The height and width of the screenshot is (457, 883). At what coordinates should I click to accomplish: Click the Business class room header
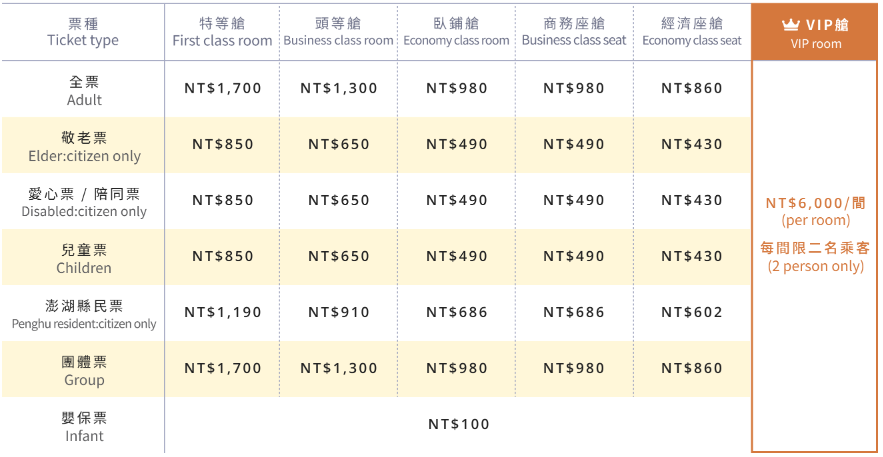tap(338, 32)
